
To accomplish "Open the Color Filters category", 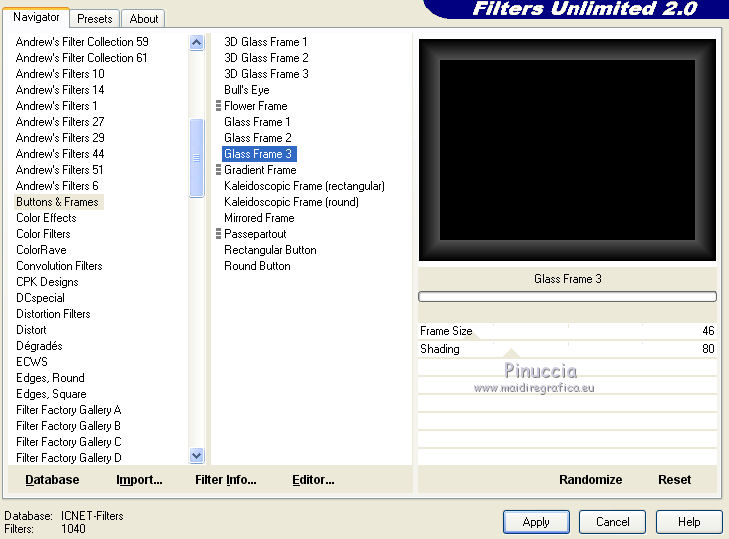I will click(43, 234).
